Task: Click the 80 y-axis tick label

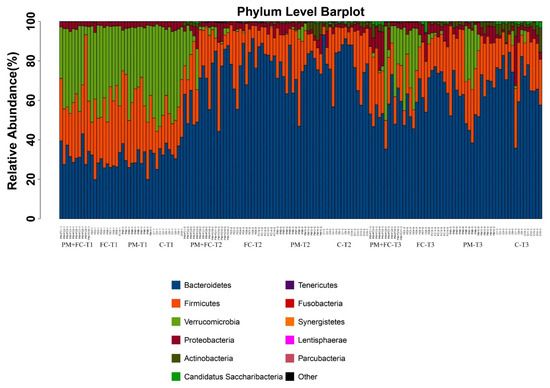Action: [x=31, y=61]
